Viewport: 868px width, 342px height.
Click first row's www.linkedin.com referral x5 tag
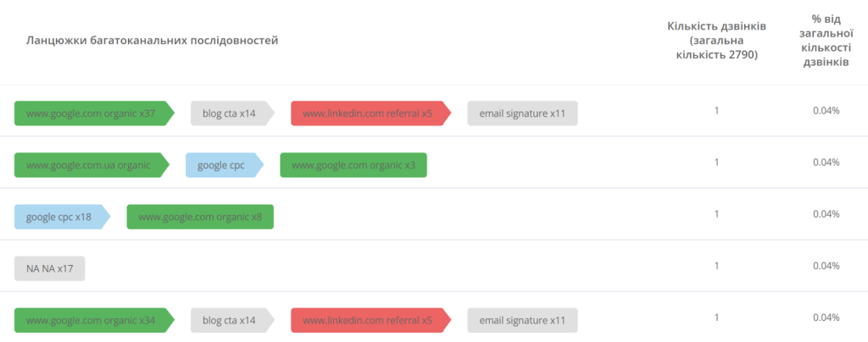(371, 113)
